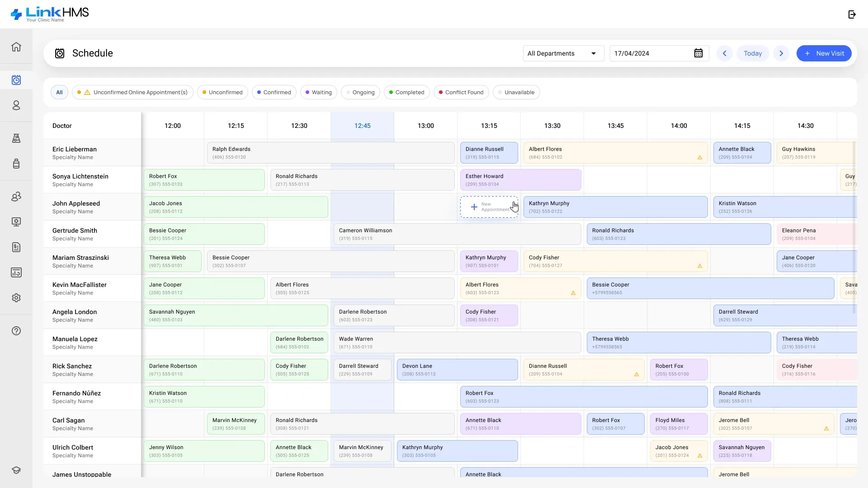868x488 pixels.
Task: Click the New Visit button
Action: pos(824,53)
